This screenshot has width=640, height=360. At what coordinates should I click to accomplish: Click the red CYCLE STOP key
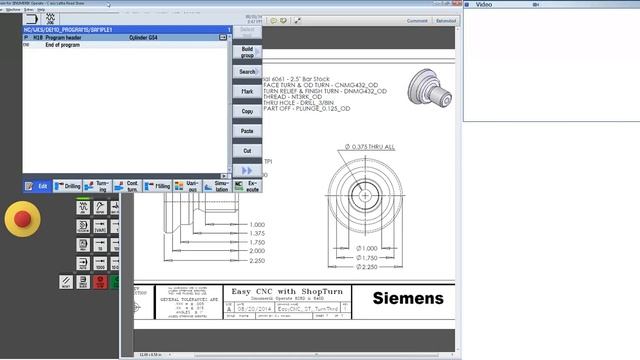click(100, 282)
